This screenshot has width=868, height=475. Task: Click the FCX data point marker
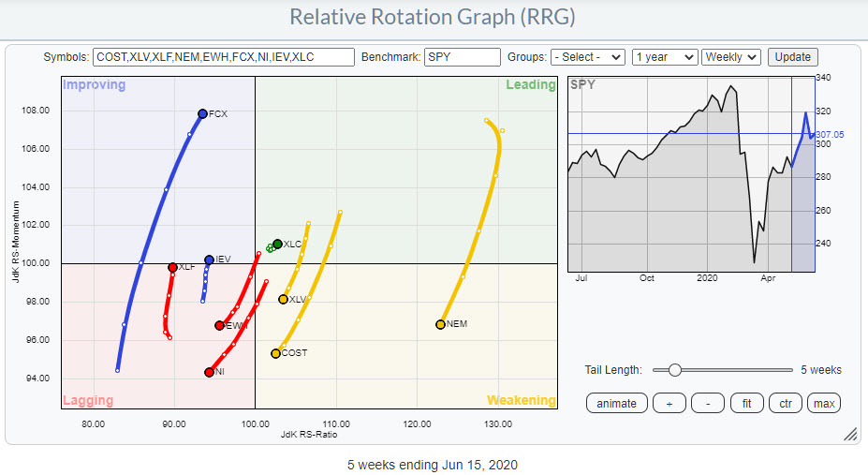click(x=202, y=113)
